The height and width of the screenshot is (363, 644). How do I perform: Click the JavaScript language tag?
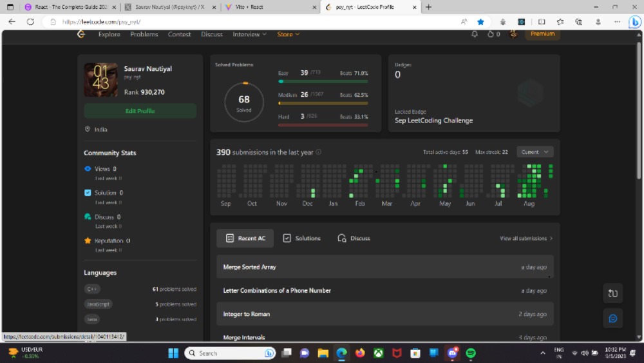(98, 304)
